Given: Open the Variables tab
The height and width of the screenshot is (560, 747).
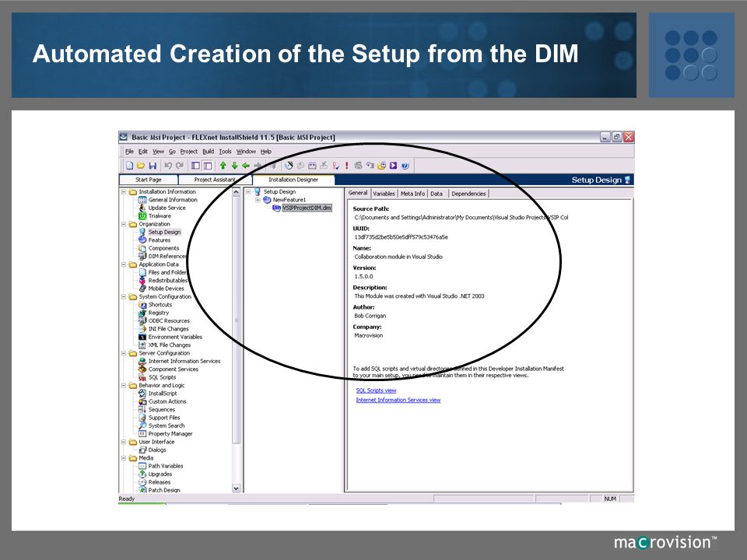Looking at the screenshot, I should click(x=384, y=194).
